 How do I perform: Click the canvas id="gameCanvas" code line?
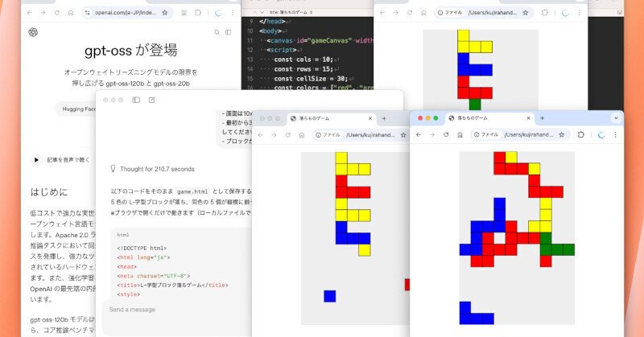pyautogui.click(x=320, y=40)
